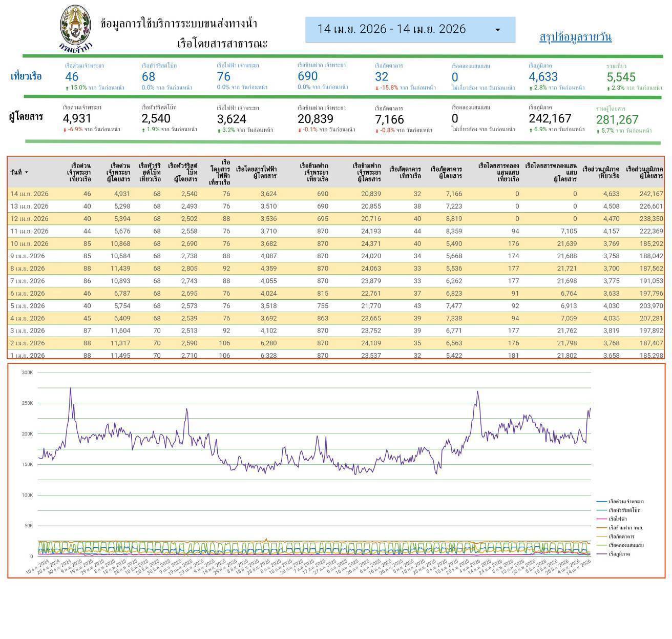Click the เรือภูมิภาค passengers 242,167 scorecard
The width and height of the screenshot is (672, 639).
click(550, 118)
